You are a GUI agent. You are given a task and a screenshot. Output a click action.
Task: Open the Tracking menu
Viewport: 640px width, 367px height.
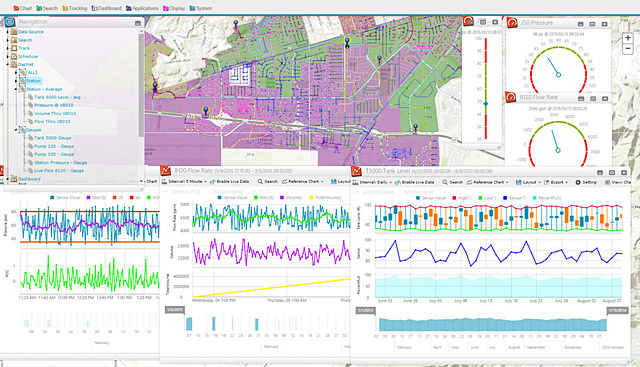75,8
